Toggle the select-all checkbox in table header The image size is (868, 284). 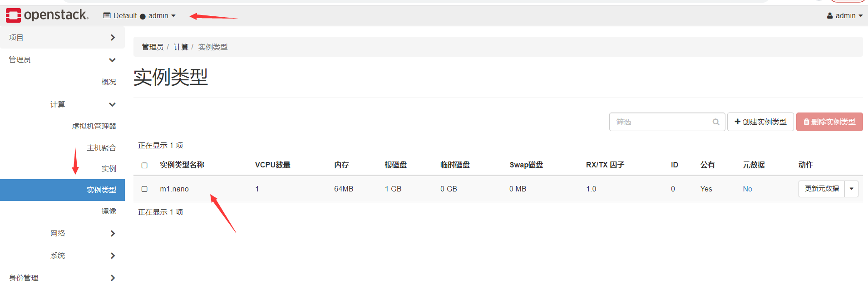tap(144, 165)
